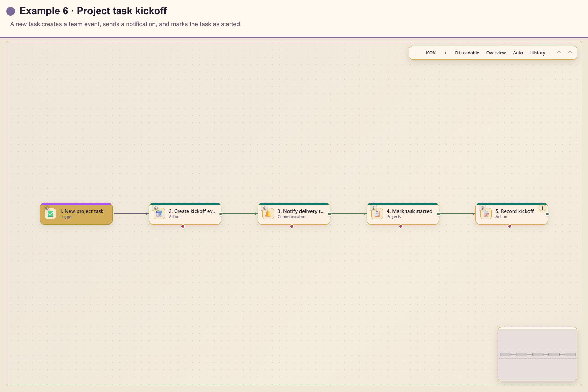Click the green checkmark icon on the New project task node
This screenshot has width=588, height=392.
click(50, 214)
